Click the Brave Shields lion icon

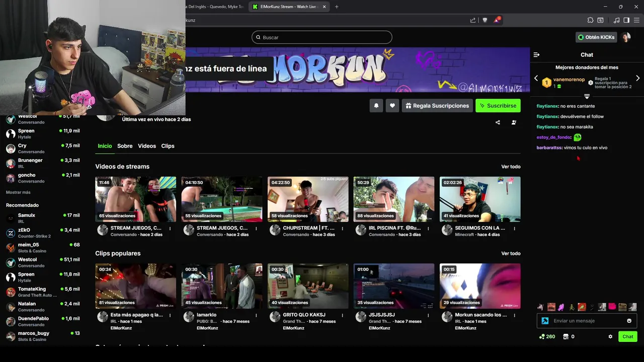pos(485,20)
